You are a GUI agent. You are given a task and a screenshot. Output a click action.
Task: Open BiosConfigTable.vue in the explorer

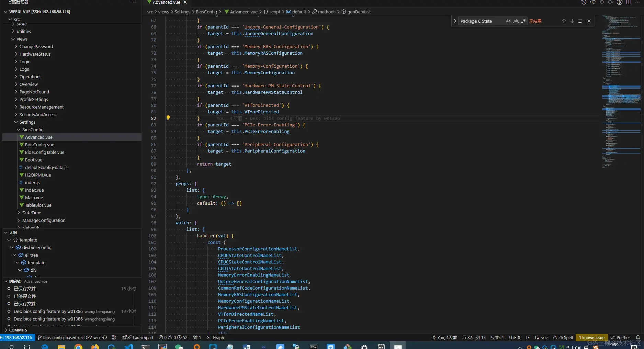pyautogui.click(x=45, y=152)
